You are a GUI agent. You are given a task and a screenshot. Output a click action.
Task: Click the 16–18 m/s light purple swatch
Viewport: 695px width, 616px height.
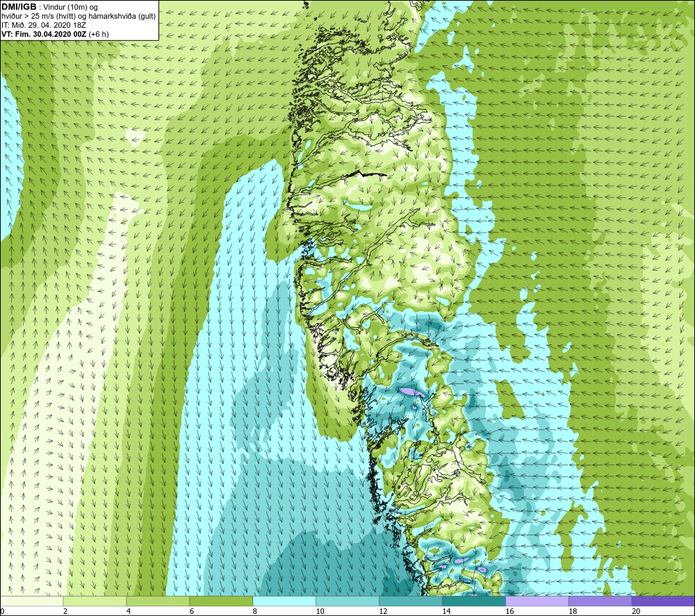[537, 601]
